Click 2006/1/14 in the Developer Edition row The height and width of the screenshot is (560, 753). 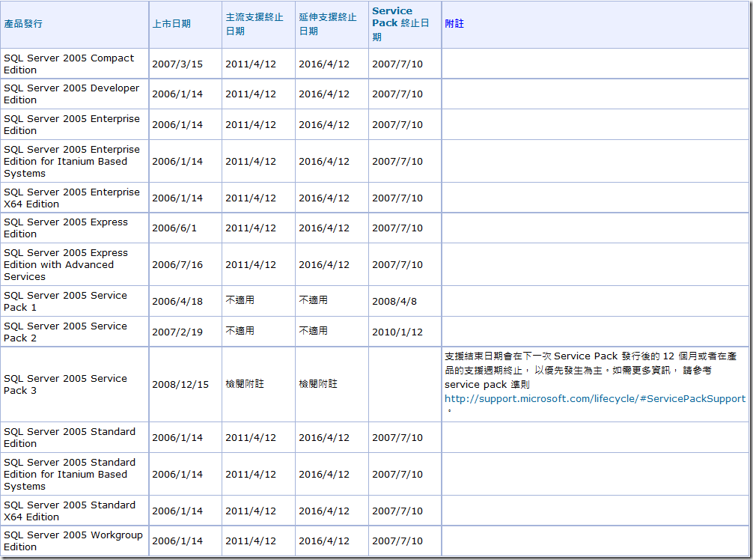click(x=177, y=94)
